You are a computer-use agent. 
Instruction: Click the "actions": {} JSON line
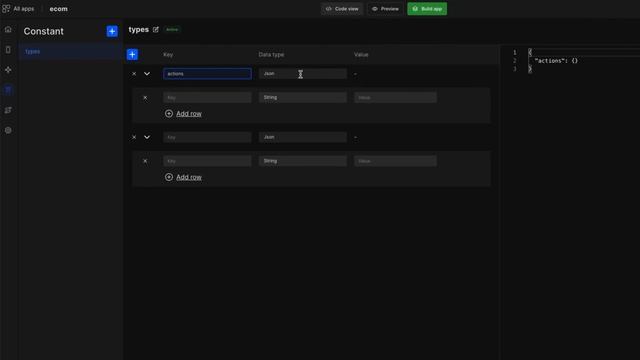556,60
